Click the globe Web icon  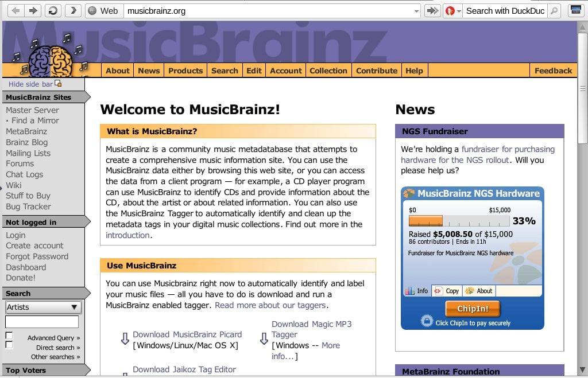point(92,11)
